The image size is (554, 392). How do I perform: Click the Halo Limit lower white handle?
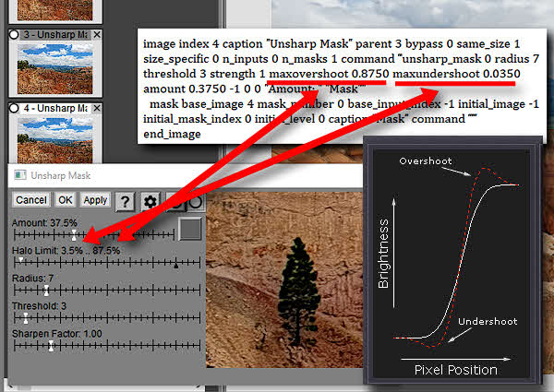[20, 262]
